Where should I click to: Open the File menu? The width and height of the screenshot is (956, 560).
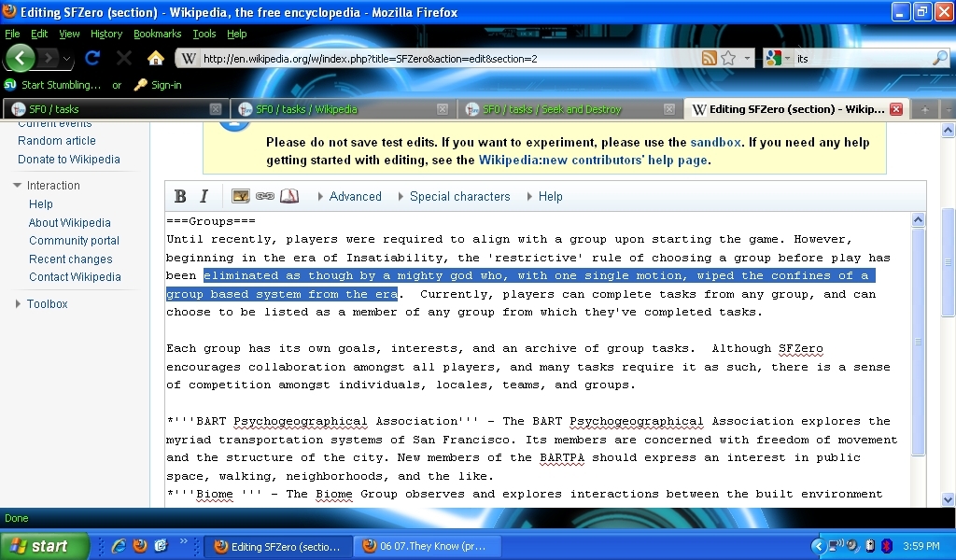12,34
